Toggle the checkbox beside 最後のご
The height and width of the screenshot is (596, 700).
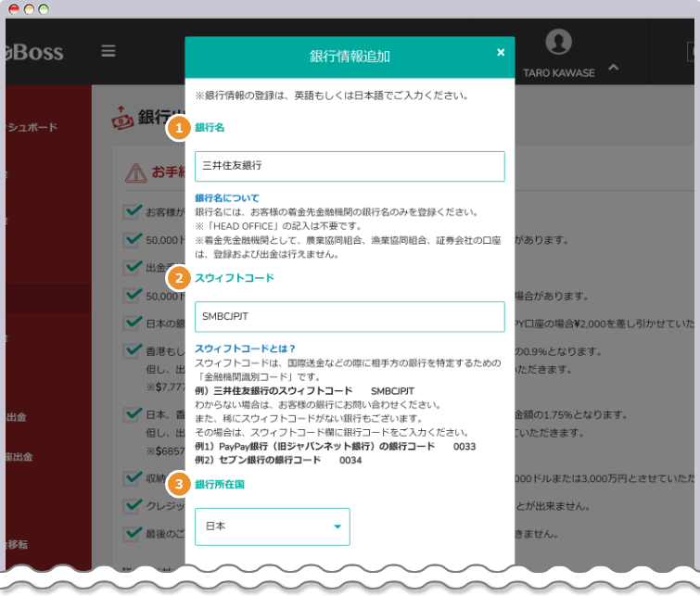point(133,533)
